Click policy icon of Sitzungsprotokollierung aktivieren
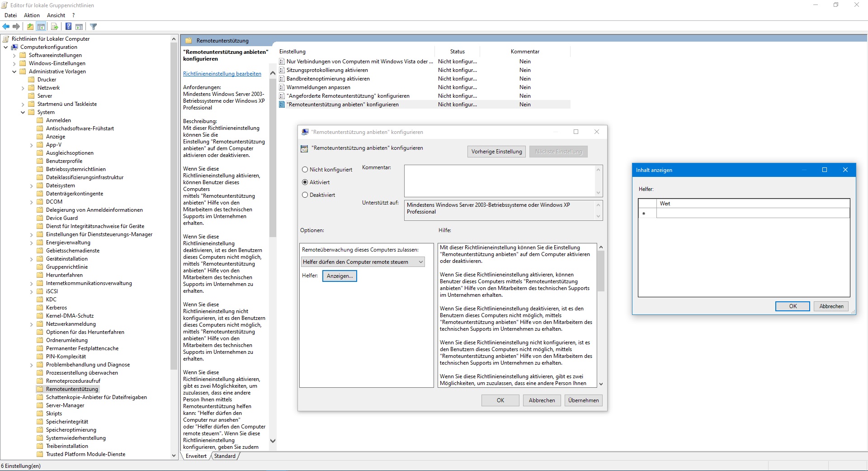This screenshot has width=868, height=471. (282, 70)
